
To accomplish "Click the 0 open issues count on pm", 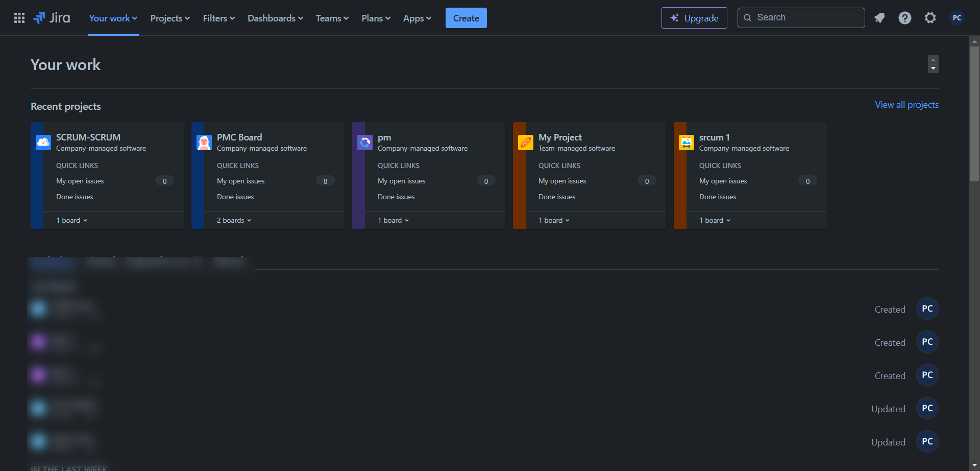I will 486,181.
